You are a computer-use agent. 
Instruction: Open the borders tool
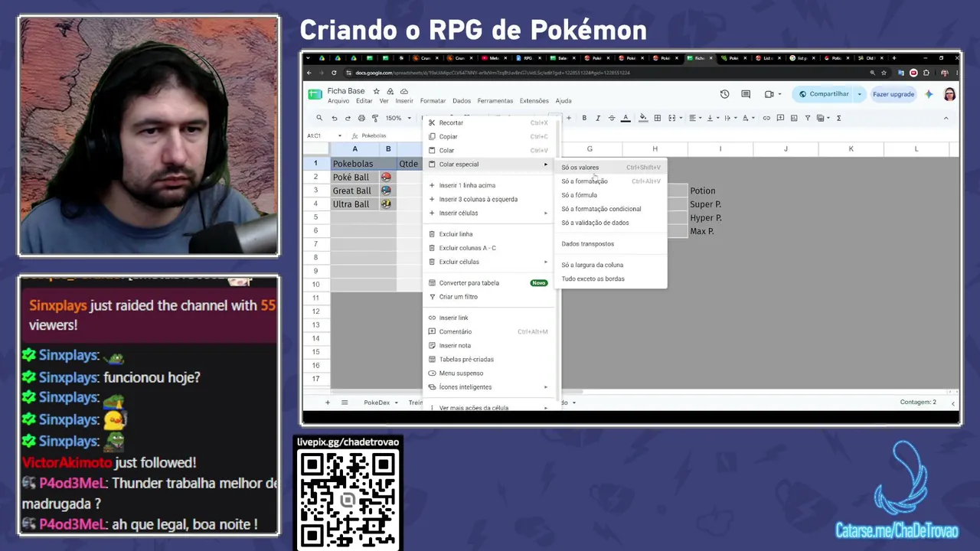pos(657,118)
